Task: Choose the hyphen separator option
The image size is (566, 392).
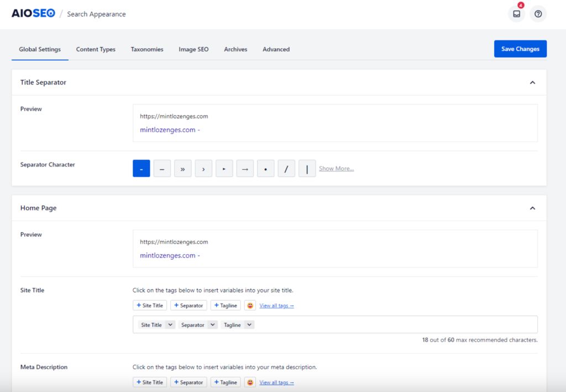Action: click(x=141, y=169)
